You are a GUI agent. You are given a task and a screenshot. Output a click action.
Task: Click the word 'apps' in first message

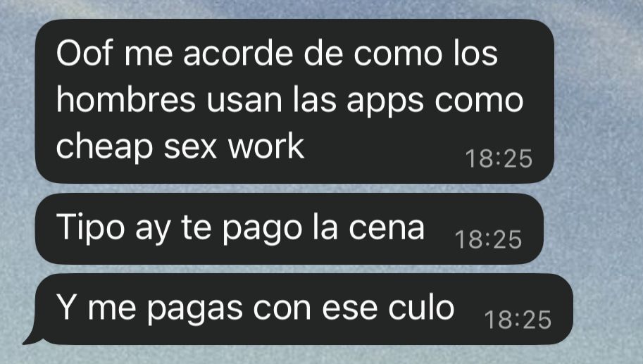385,102
